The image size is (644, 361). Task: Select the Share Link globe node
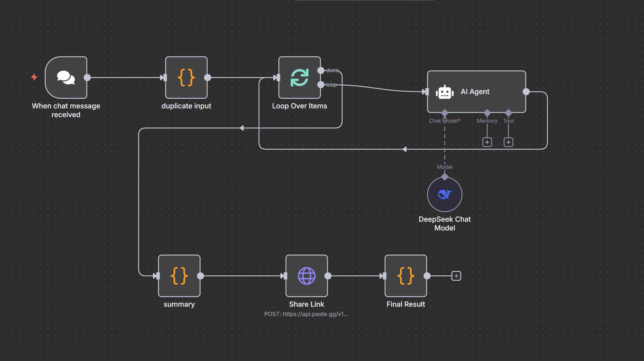pyautogui.click(x=307, y=276)
